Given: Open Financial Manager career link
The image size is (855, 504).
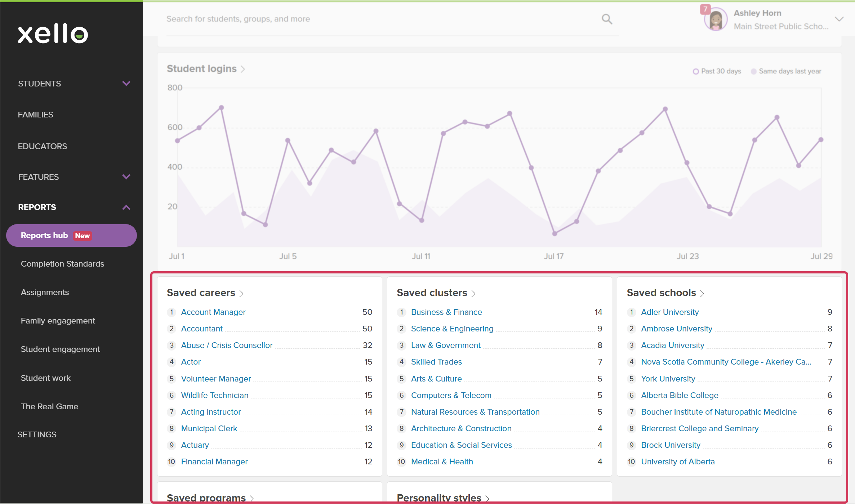Looking at the screenshot, I should click(214, 461).
